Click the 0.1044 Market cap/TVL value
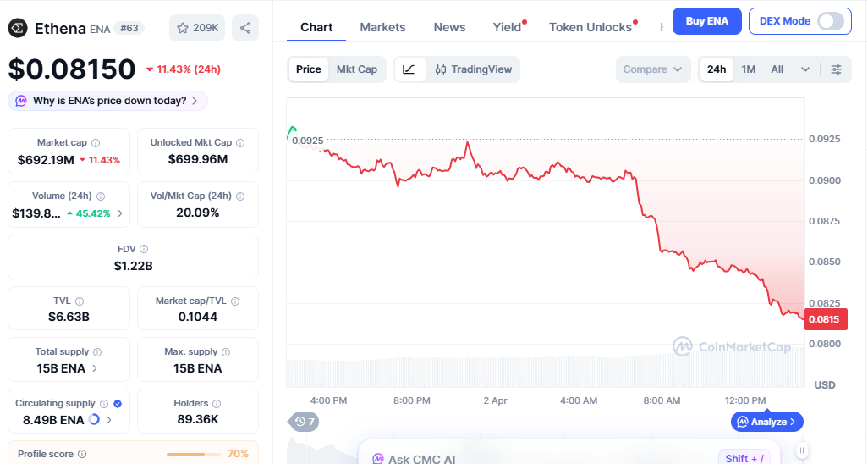The image size is (868, 464). click(x=198, y=317)
